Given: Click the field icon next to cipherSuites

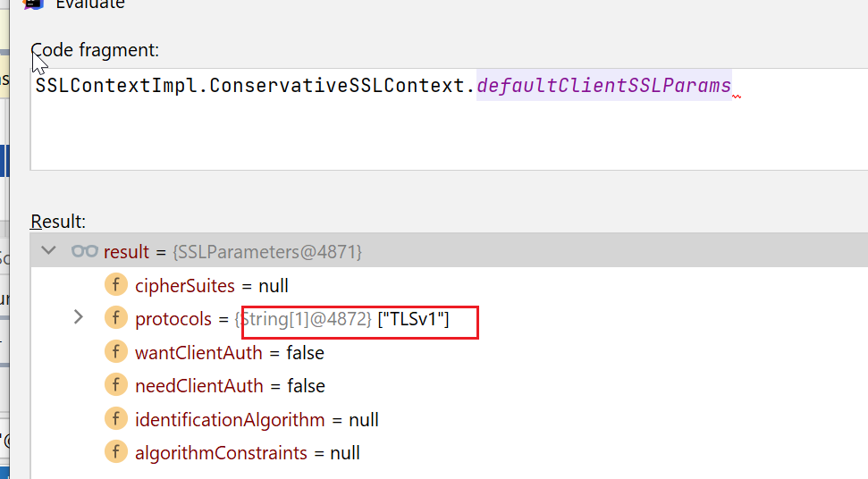Looking at the screenshot, I should click(x=115, y=286).
